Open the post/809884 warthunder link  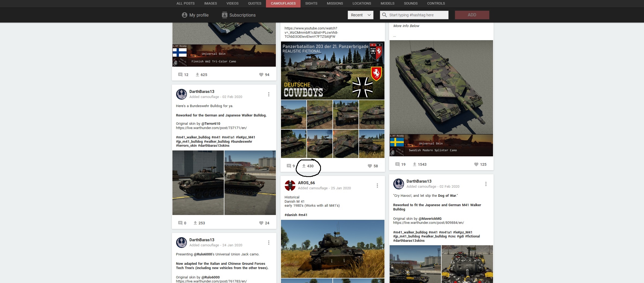coord(428,223)
